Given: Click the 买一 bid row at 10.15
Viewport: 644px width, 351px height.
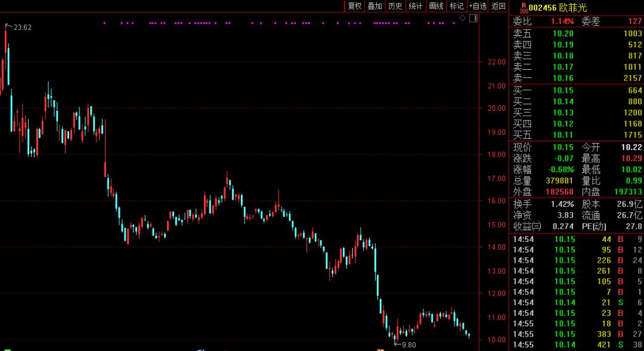Looking at the screenshot, I should tap(577, 91).
